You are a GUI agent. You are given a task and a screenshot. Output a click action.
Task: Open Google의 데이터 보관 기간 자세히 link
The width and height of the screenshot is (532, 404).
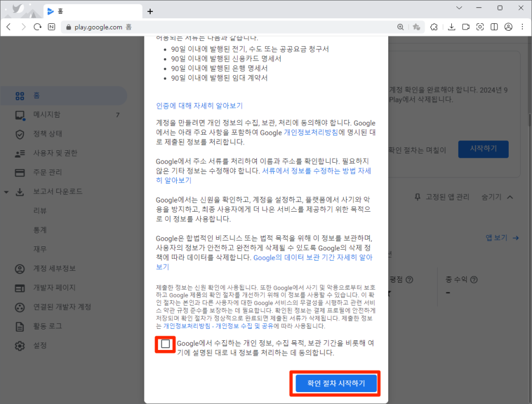(x=264, y=262)
